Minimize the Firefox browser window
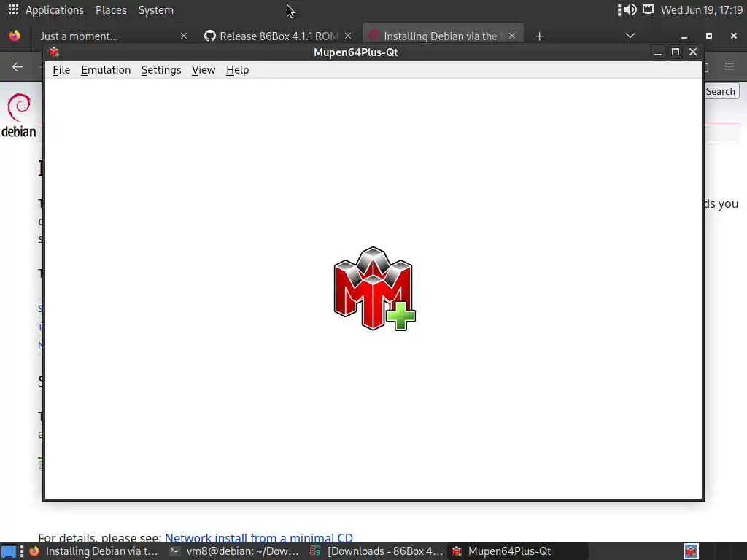The height and width of the screenshot is (560, 747). click(684, 36)
